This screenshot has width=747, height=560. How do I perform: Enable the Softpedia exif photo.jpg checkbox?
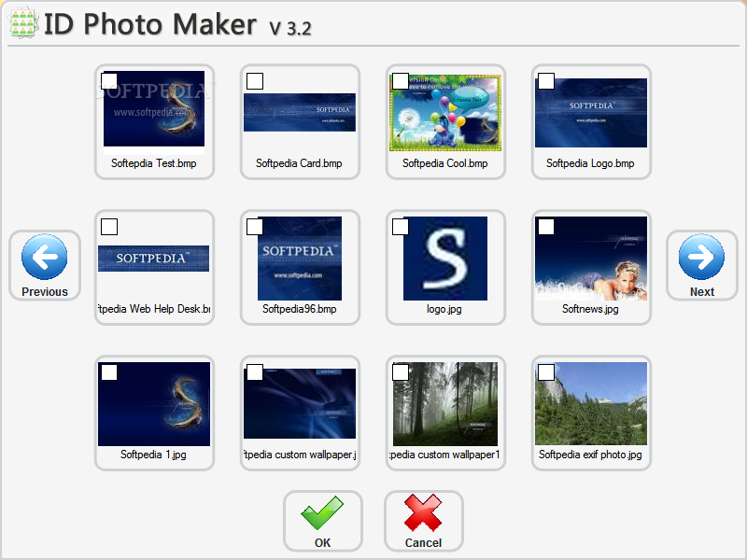pyautogui.click(x=546, y=372)
